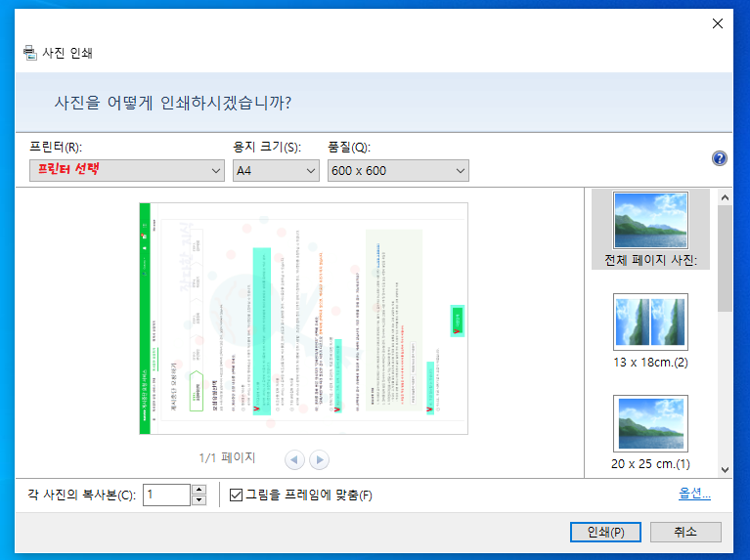This screenshot has width=750, height=560.
Task: Select the 20 x 25 cm.(1) layout thumbnail
Action: 650,424
